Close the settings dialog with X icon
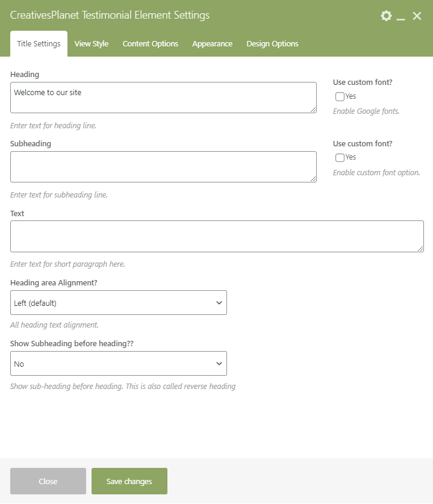433x504 pixels. tap(417, 16)
